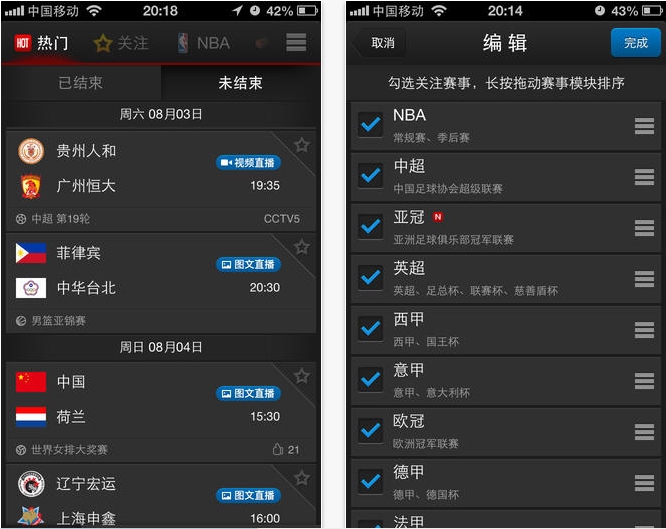Viewport: 666px width, 529px height.
Task: Toggle the 中超 checkbox
Action: [x=370, y=175]
